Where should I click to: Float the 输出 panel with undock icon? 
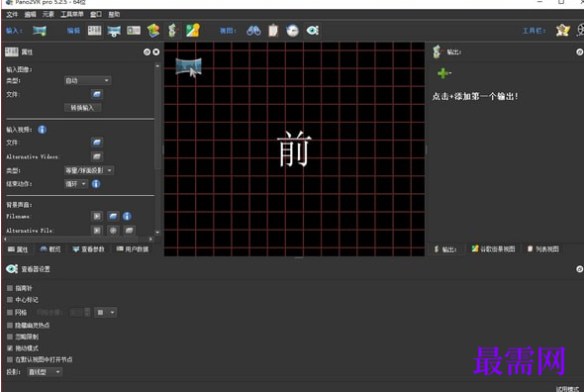click(579, 52)
